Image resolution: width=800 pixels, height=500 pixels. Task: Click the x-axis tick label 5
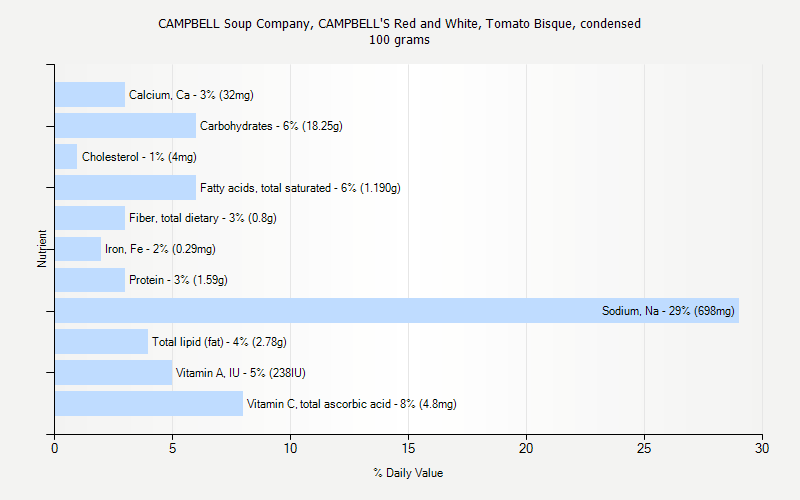[172, 449]
